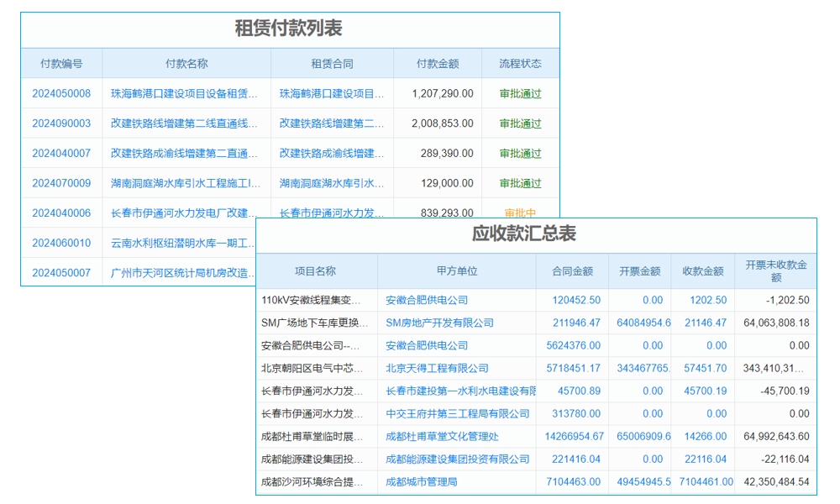View the 改建铁路线增建第二线 rental contract link
The height and width of the screenshot is (504, 840).
click(x=332, y=123)
